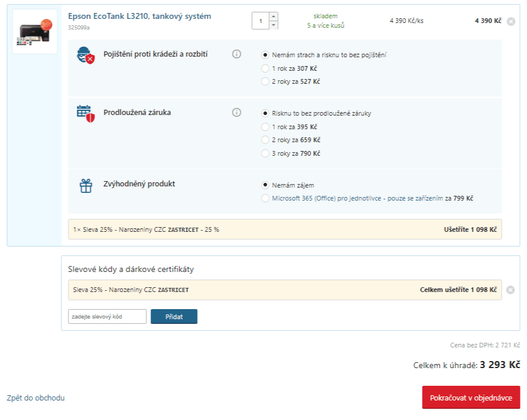Click Pokračovat v objednávce button
The height and width of the screenshot is (420, 527).
tap(471, 398)
